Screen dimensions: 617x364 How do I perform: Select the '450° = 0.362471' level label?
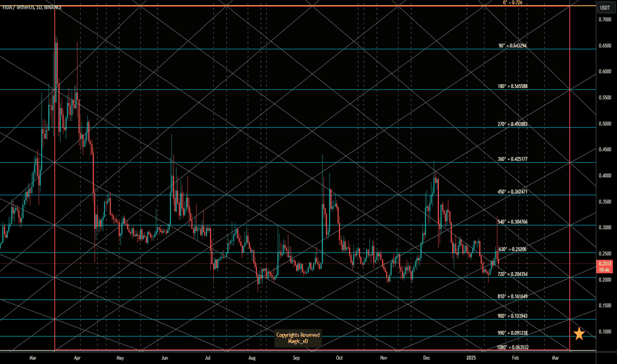[512, 192]
